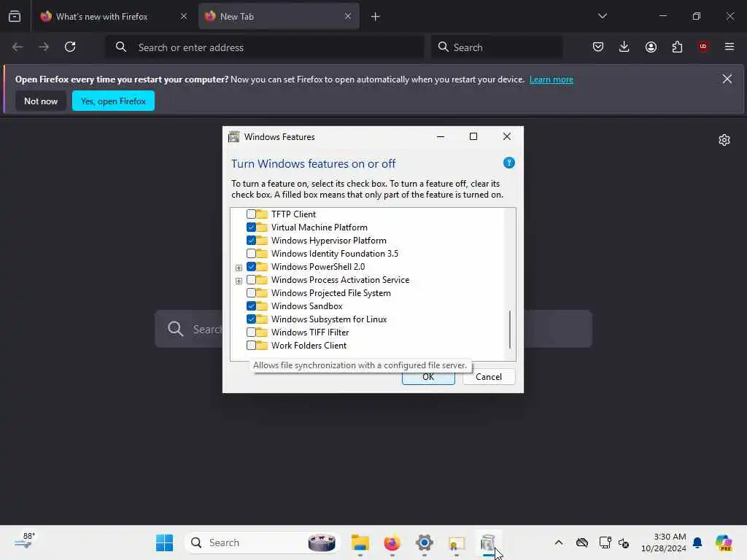This screenshot has width=747, height=560.
Task: Show hidden system tray icons
Action: point(559,542)
